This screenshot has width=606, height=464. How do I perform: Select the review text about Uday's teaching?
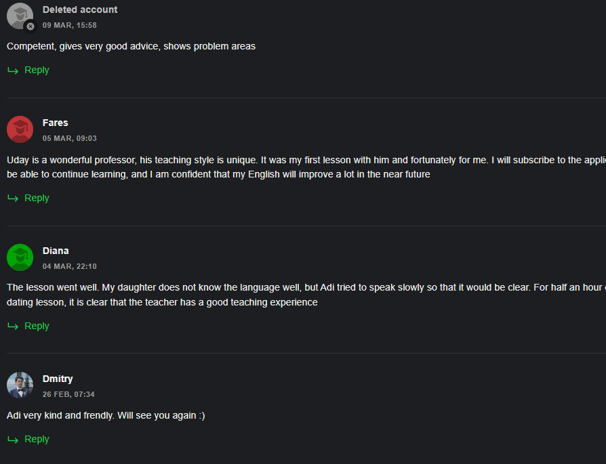coord(306,167)
